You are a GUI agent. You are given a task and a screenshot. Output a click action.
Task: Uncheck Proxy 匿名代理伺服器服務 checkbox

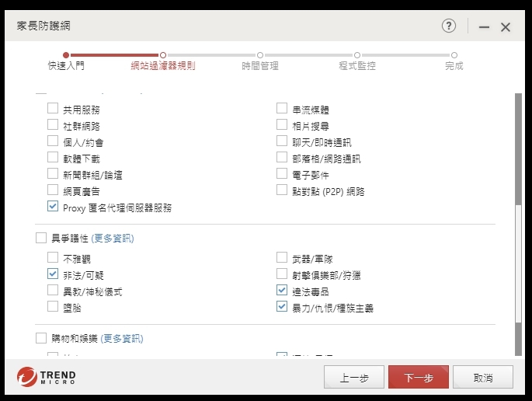coord(53,207)
